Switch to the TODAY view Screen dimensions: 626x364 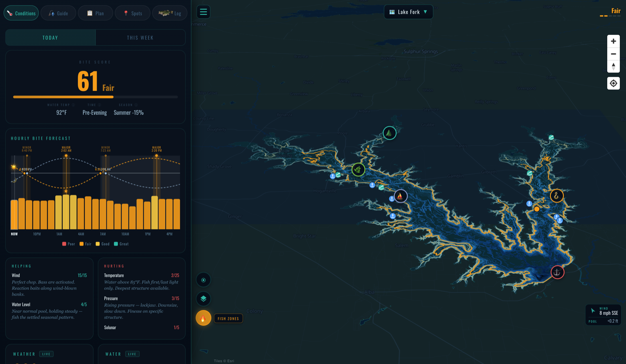50,38
